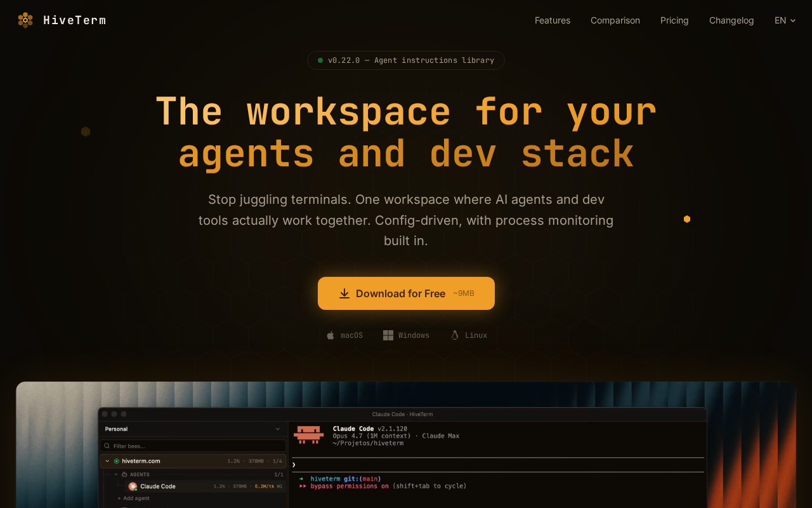Click the plus icon beside Add agent
The image size is (812, 508).
pyautogui.click(x=119, y=498)
